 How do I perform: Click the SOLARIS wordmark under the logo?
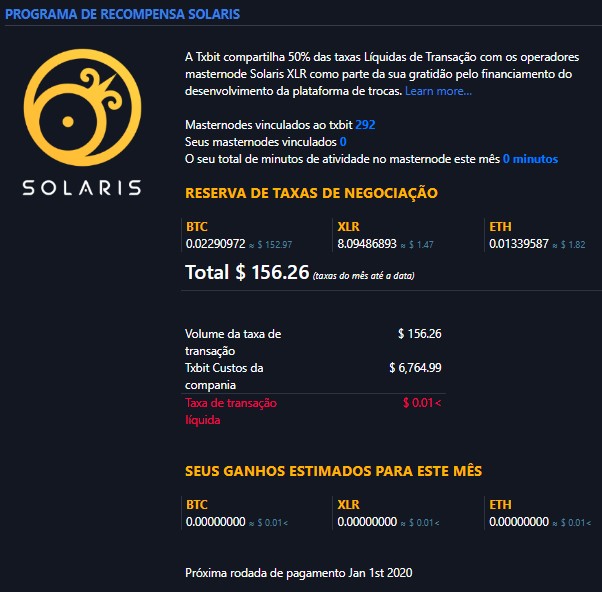82,188
